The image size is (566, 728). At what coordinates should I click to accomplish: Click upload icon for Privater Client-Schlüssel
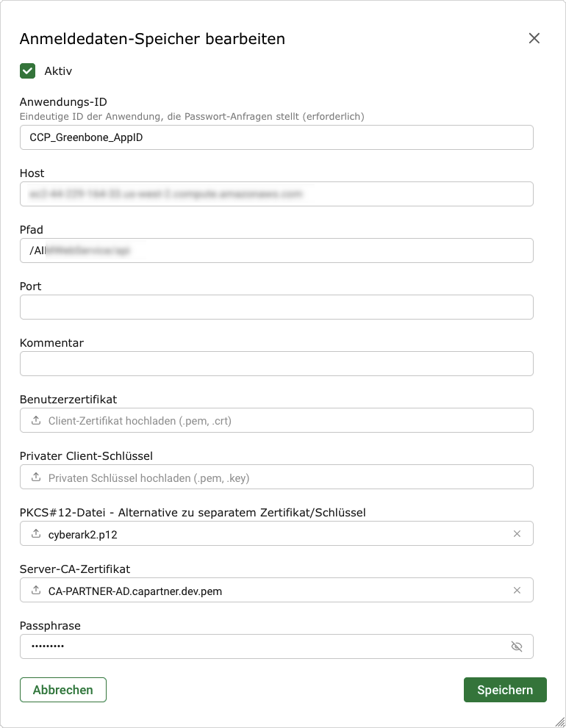pos(36,477)
